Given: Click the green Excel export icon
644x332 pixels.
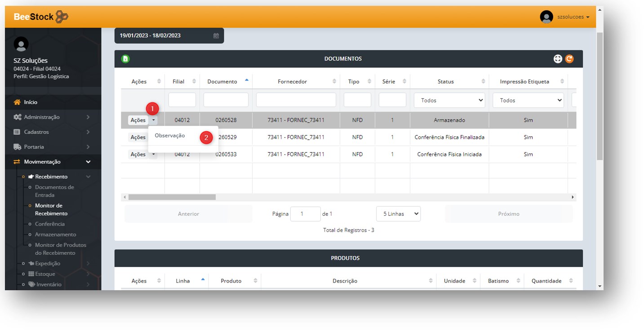Looking at the screenshot, I should (x=125, y=59).
